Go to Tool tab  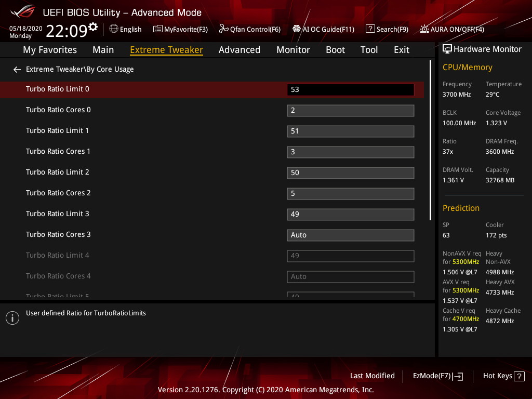(369, 50)
